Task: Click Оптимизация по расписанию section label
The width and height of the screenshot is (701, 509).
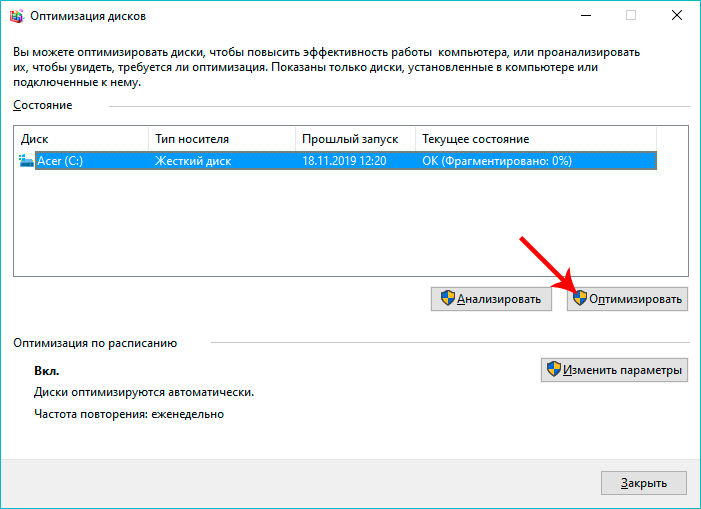Action: 95,343
